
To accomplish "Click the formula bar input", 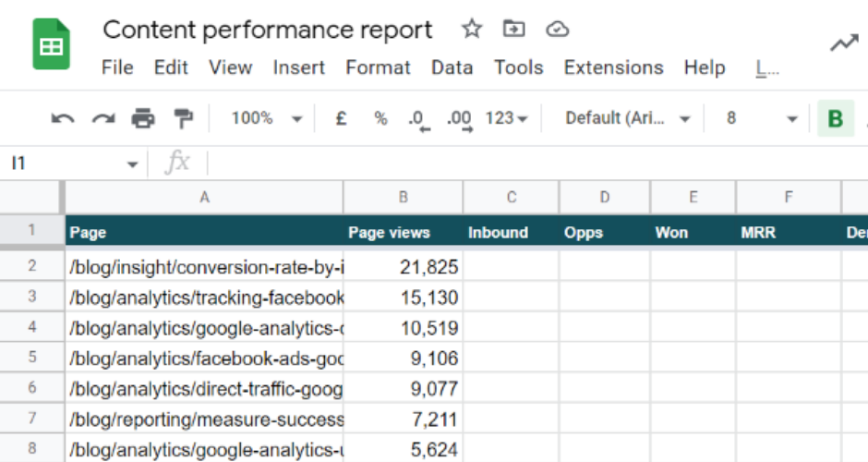I will 536,164.
